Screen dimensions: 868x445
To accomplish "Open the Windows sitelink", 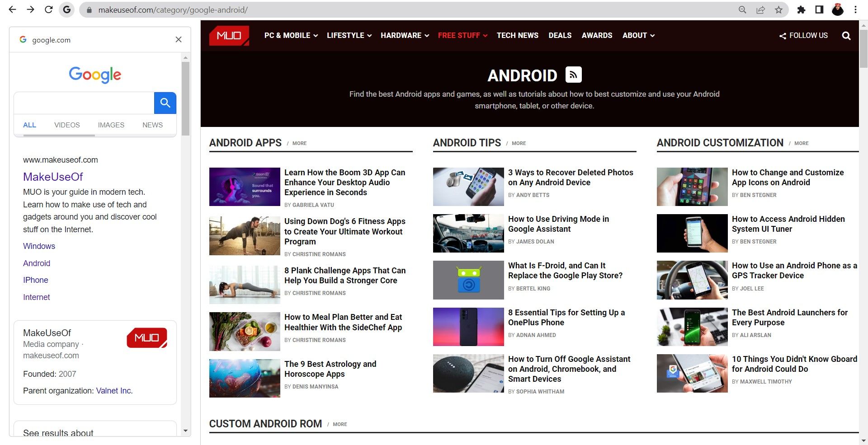I will (x=39, y=246).
